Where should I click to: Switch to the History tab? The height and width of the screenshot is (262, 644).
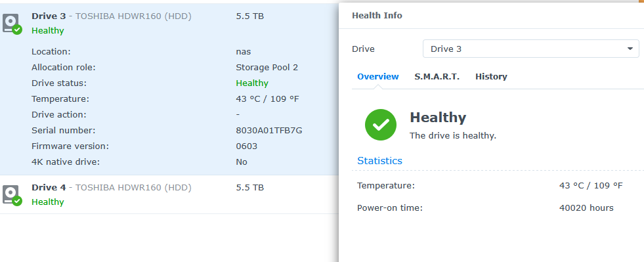[x=491, y=76]
